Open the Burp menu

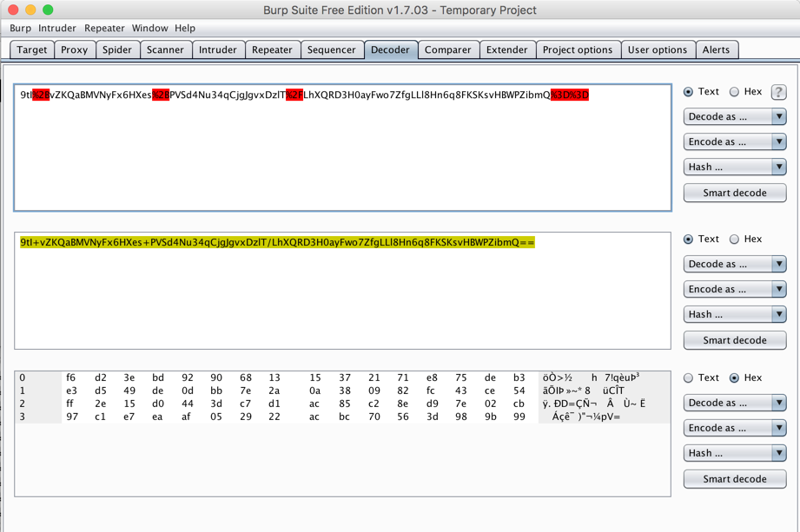coord(20,28)
